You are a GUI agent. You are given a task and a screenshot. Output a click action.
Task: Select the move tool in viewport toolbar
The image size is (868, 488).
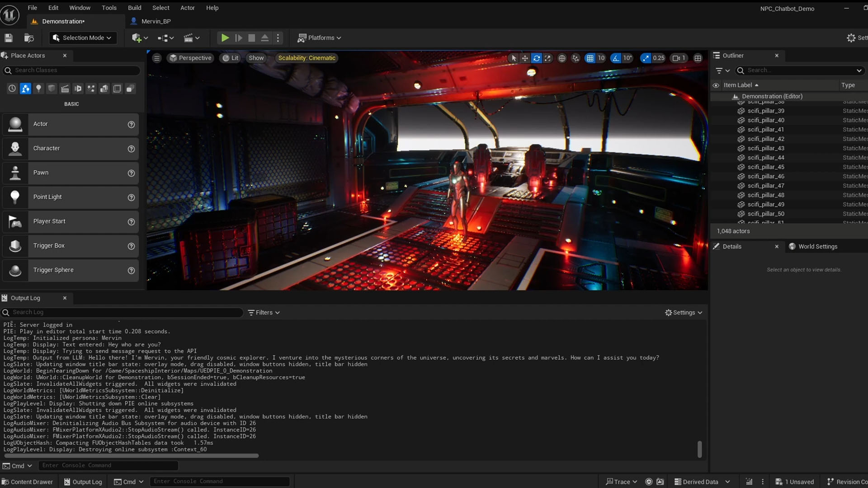(525, 58)
